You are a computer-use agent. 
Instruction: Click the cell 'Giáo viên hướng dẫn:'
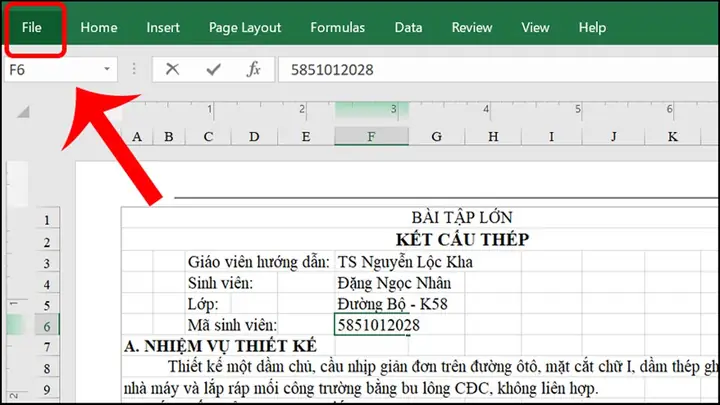click(259, 262)
